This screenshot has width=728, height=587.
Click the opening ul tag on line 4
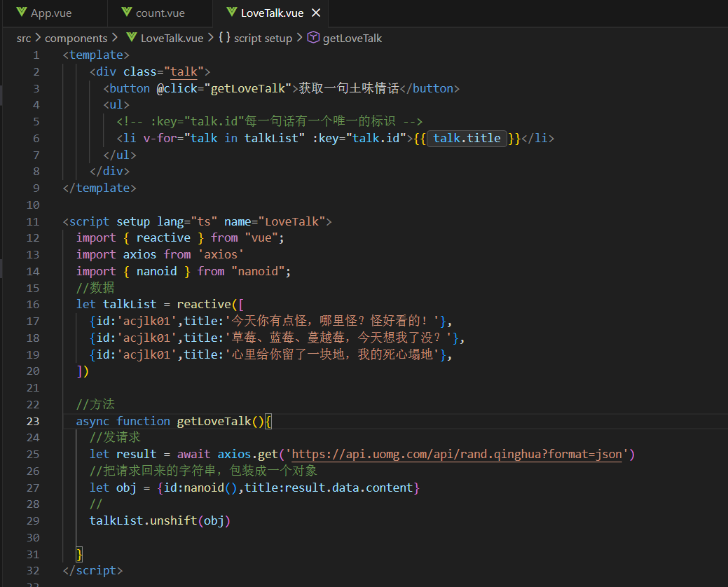pos(116,105)
